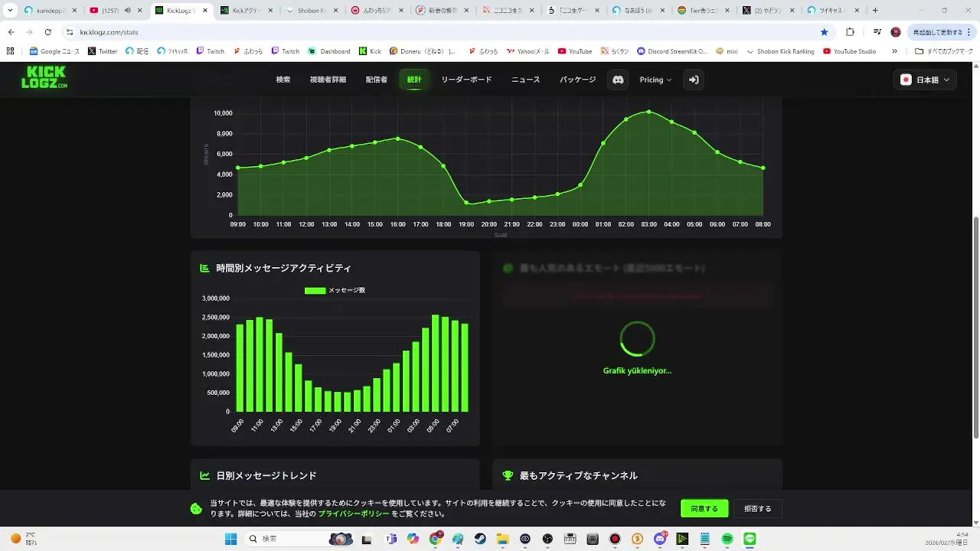Switch to the Tier表 browser tab

pos(704,11)
